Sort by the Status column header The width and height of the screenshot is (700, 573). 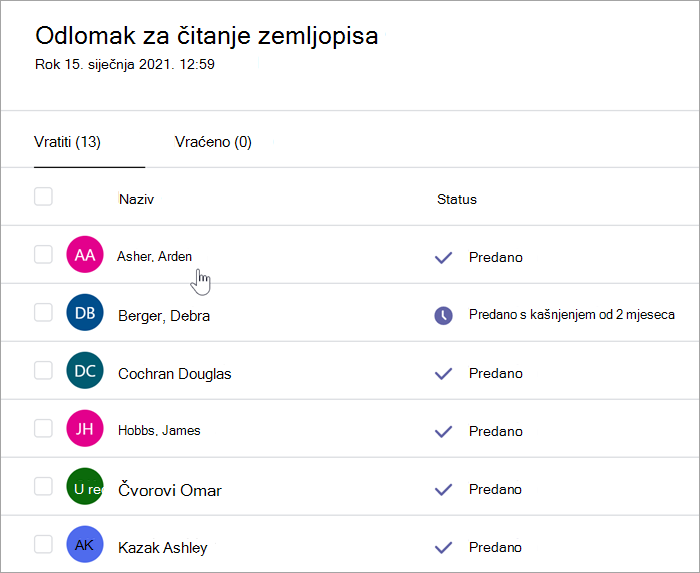coord(457,199)
